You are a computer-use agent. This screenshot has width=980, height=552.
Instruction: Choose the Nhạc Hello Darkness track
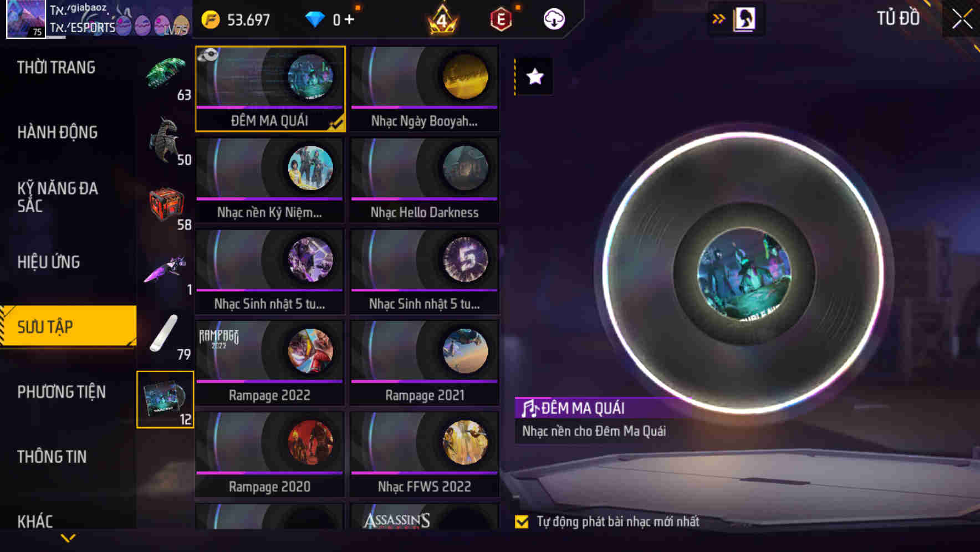point(425,180)
